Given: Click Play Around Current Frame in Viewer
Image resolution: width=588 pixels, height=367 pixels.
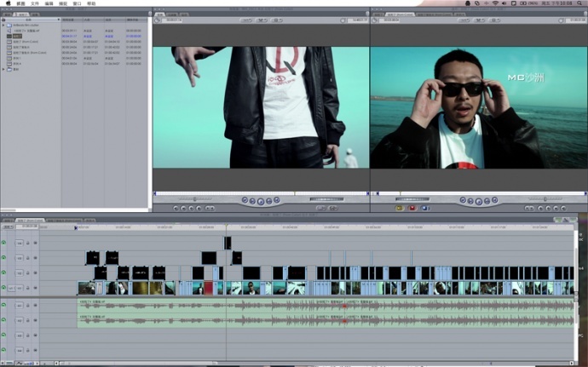Looking at the screenshot, I should pos(269,201).
